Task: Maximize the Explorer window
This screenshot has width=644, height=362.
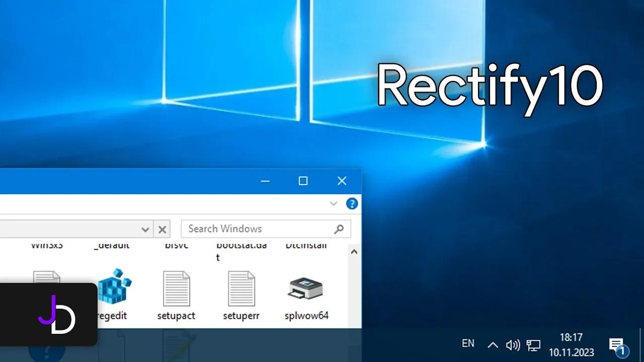Action: click(x=303, y=181)
